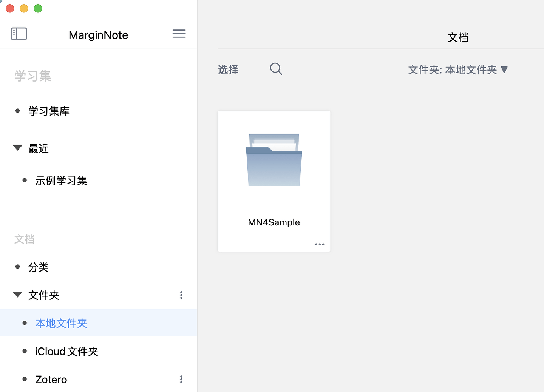The width and height of the screenshot is (544, 392).
Task: Click the MarginNote title text
Action: 98,35
